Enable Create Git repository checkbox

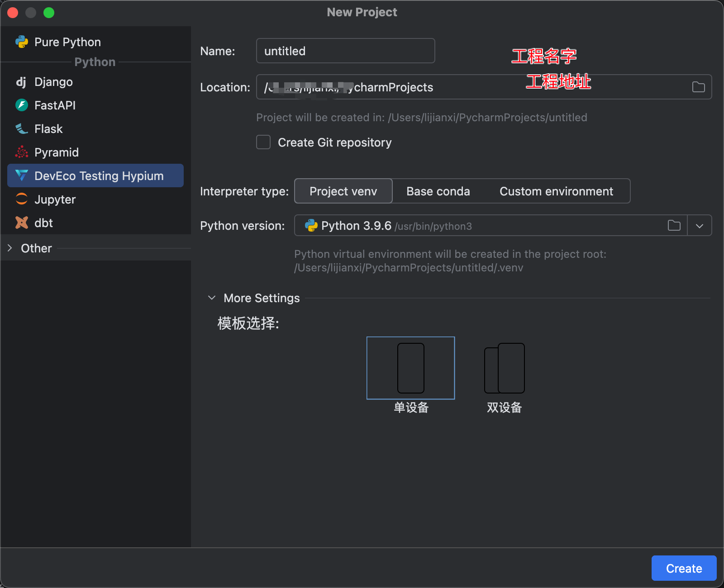(263, 142)
